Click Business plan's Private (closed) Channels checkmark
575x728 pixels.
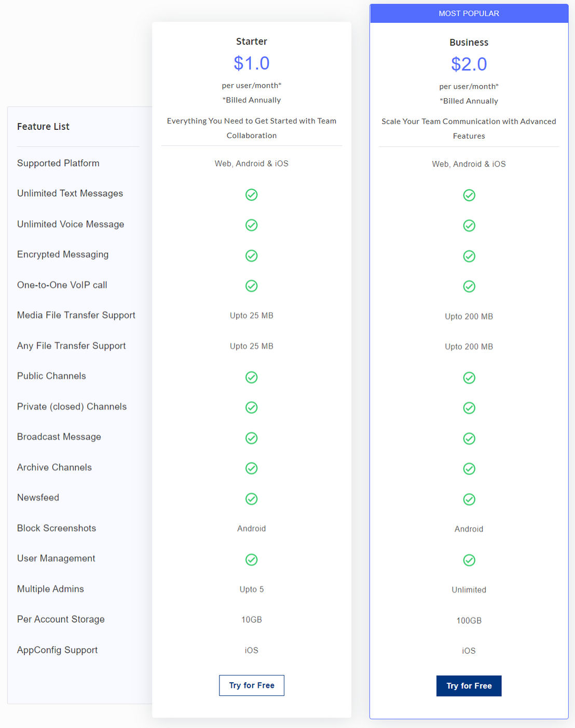coord(469,408)
